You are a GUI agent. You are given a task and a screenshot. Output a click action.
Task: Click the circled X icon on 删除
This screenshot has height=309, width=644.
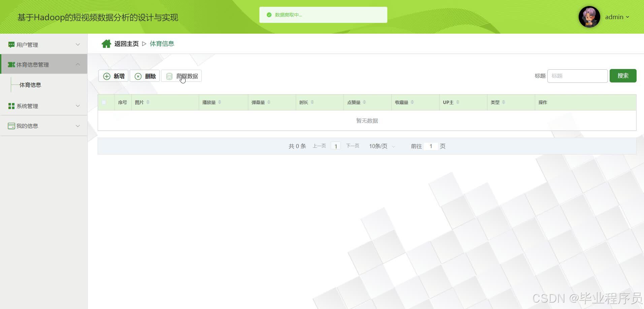pyautogui.click(x=138, y=76)
